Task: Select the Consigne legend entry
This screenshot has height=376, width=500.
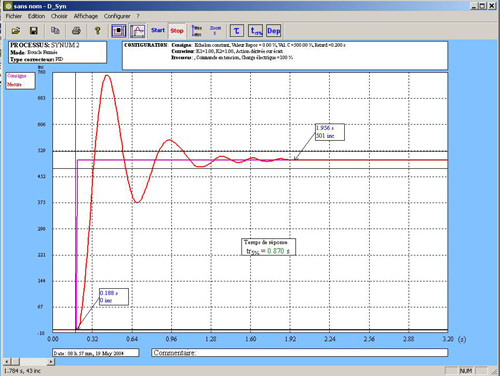Action: [x=17, y=76]
